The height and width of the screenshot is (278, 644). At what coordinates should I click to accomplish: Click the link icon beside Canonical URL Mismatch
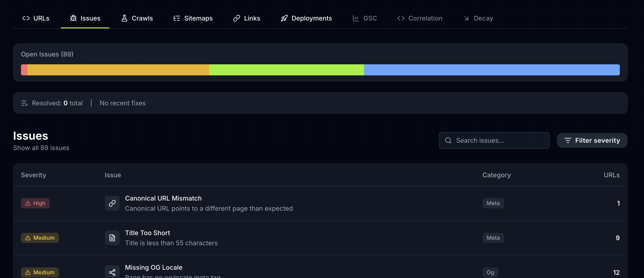pyautogui.click(x=112, y=203)
